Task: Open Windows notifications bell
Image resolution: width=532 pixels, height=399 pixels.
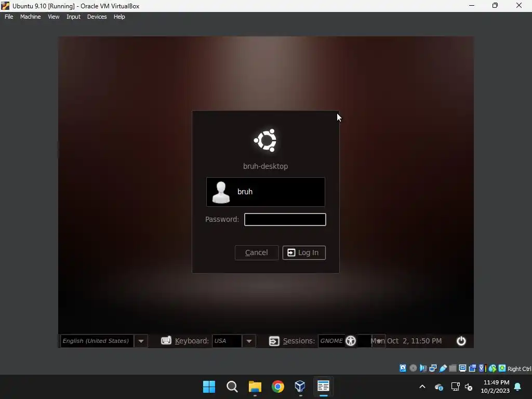Action: (x=518, y=387)
